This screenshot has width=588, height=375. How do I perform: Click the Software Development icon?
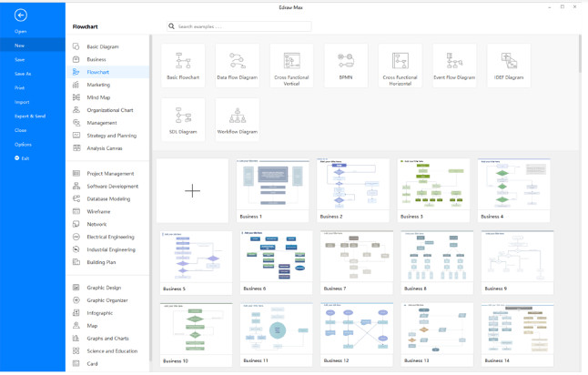pyautogui.click(x=76, y=186)
